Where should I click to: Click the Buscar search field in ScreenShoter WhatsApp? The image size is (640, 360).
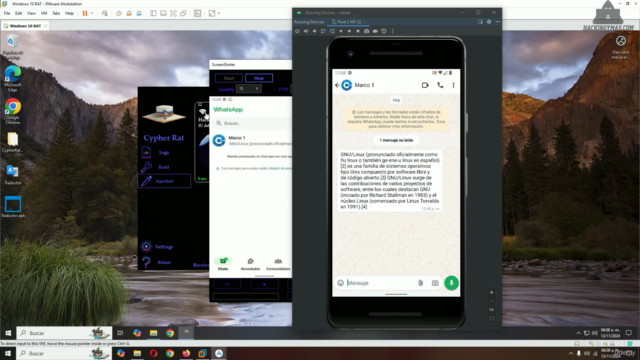(x=252, y=123)
